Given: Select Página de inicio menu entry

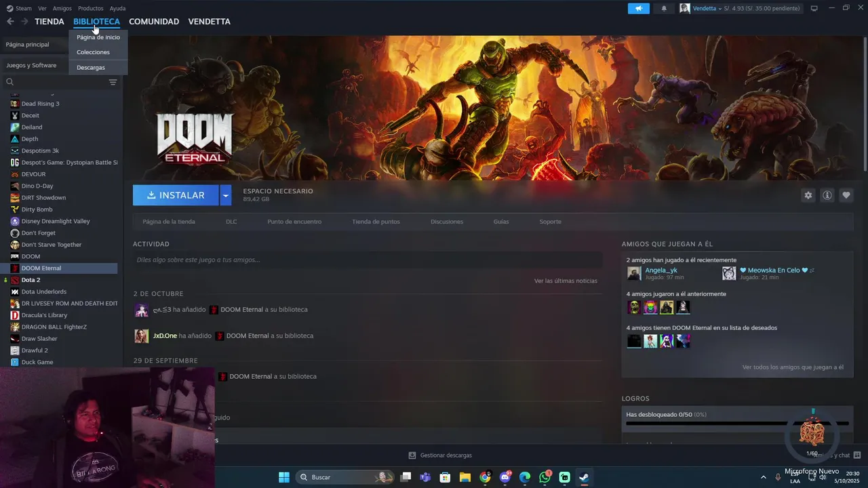Looking at the screenshot, I should [x=98, y=37].
